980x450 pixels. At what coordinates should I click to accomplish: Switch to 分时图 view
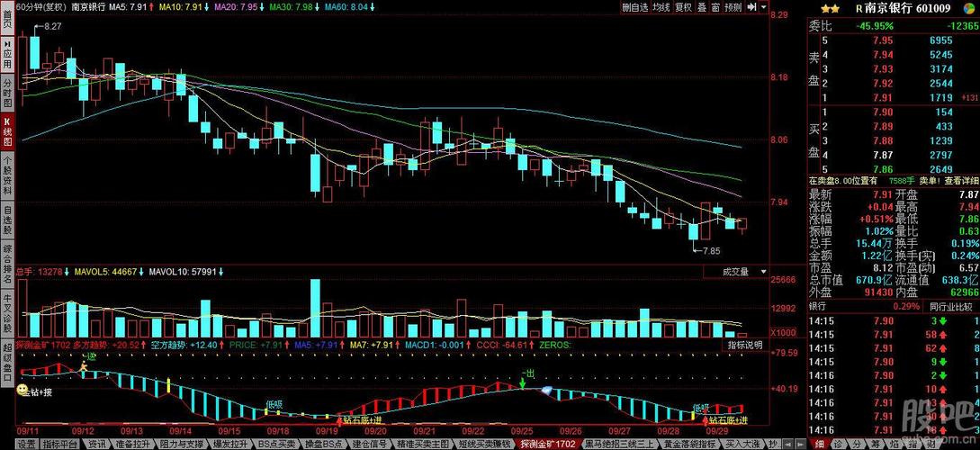7,92
